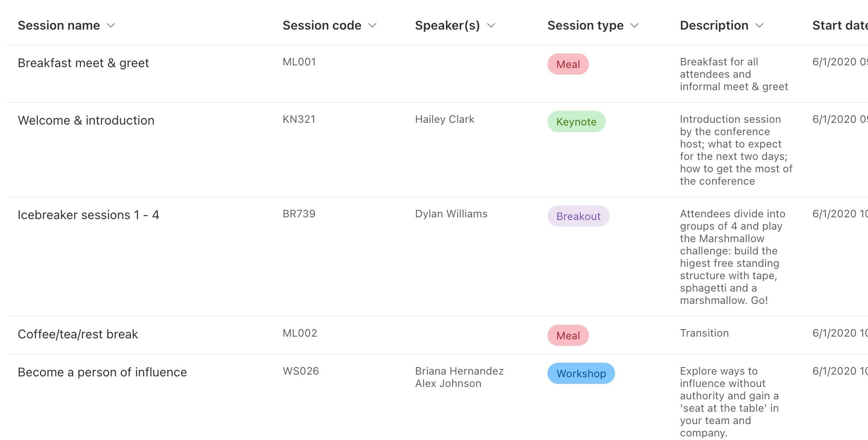Select the Icebreaker sessions 1 - 4 item
This screenshot has height=440, width=868.
pyautogui.click(x=88, y=215)
